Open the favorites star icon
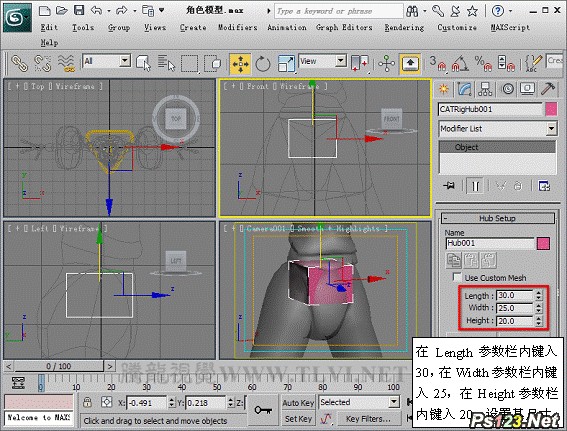 tap(472, 11)
